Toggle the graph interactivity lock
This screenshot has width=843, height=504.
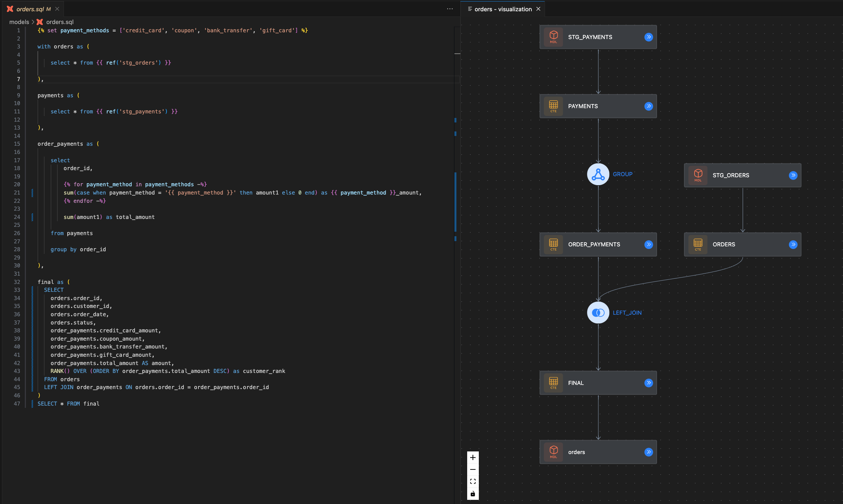point(473,493)
